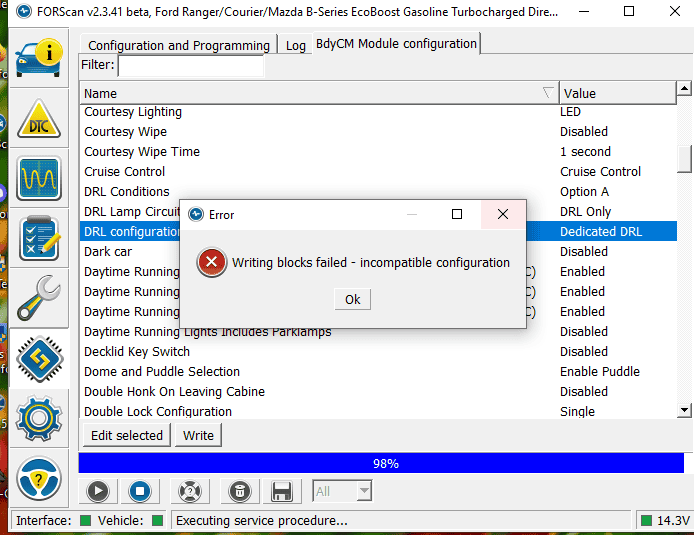
Task: Open the chip configuration and programming section
Action: [39, 359]
